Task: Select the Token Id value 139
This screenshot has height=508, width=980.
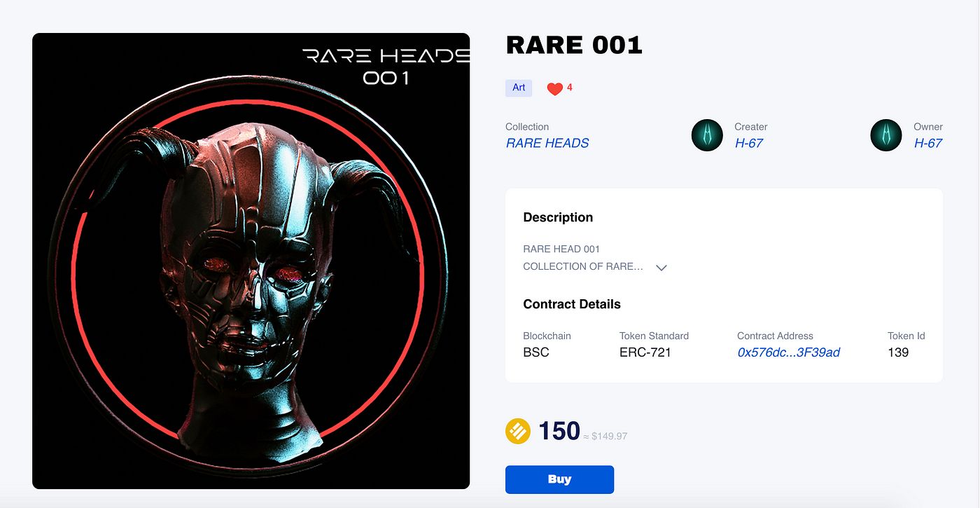Action: (x=898, y=352)
